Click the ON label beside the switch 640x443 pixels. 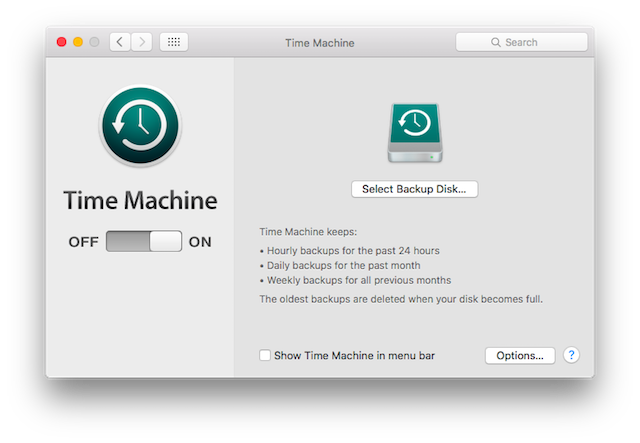pyautogui.click(x=200, y=242)
